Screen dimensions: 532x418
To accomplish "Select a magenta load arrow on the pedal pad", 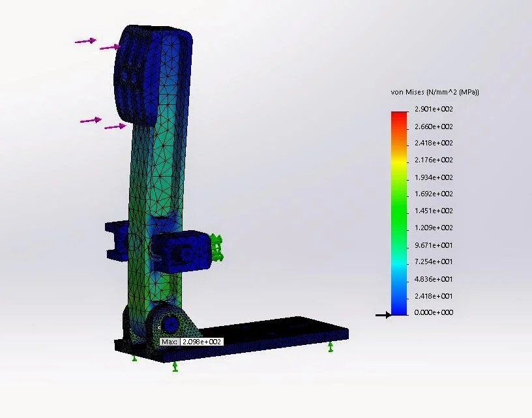I will [85, 41].
